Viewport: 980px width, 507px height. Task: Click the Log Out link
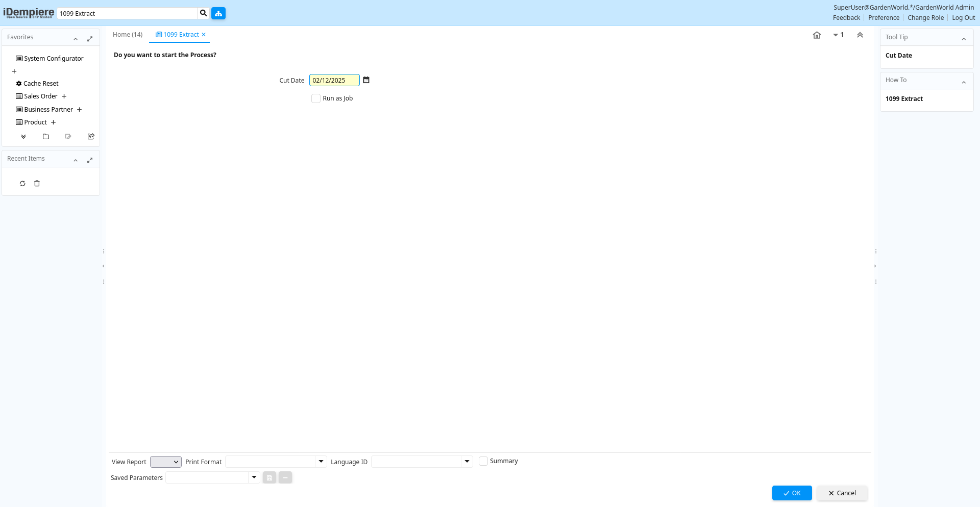(x=963, y=18)
